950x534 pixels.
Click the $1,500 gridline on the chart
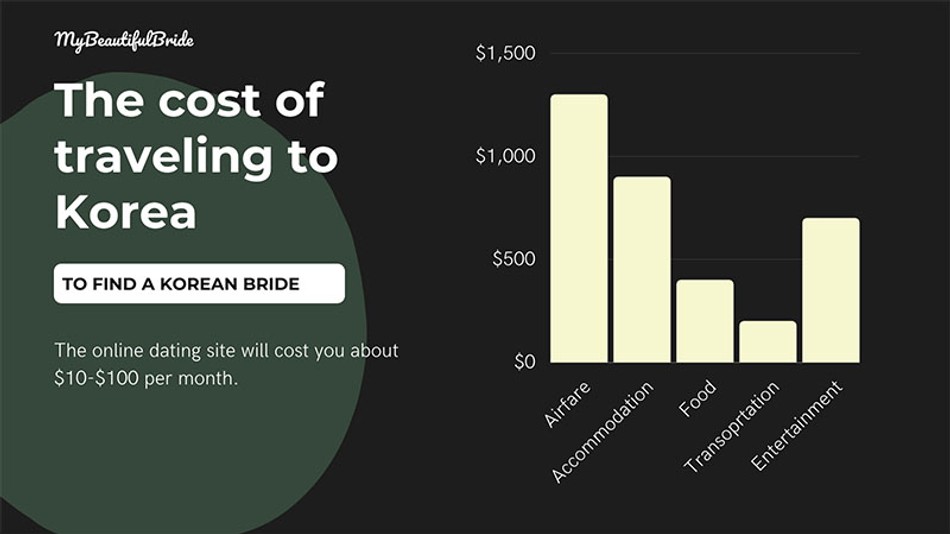[x=705, y=53]
